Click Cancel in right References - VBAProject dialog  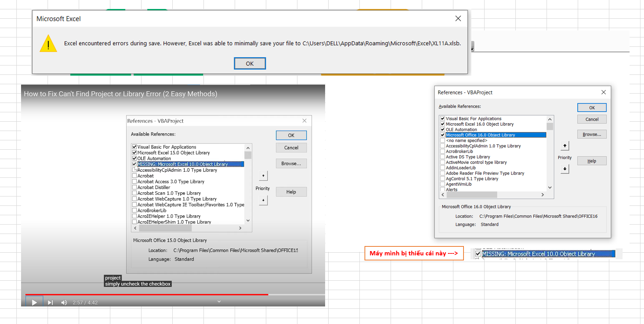tap(592, 119)
